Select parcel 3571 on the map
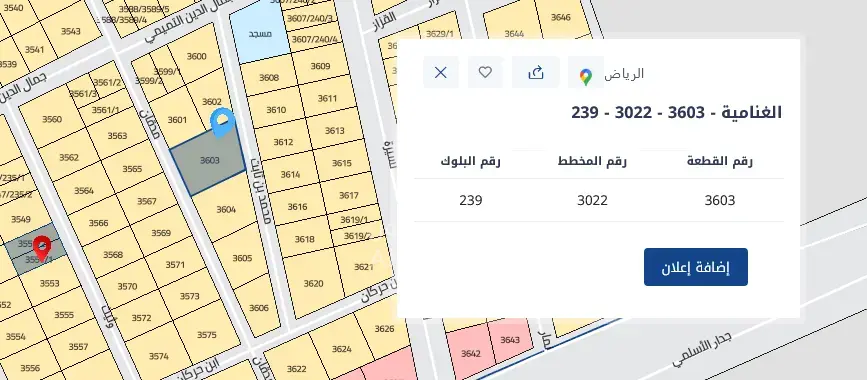Viewport: 867px width, 380px height. click(x=175, y=264)
